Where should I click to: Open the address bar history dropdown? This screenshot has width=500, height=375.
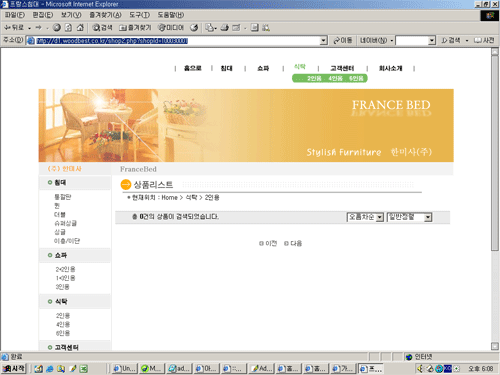pos(323,41)
